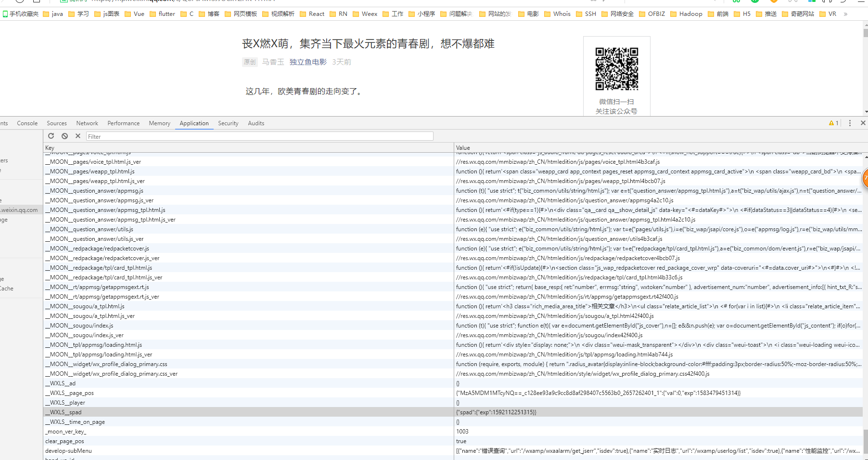This screenshot has width=868, height=460.
Task: Open the DevTools three-dot menu
Action: pos(850,123)
